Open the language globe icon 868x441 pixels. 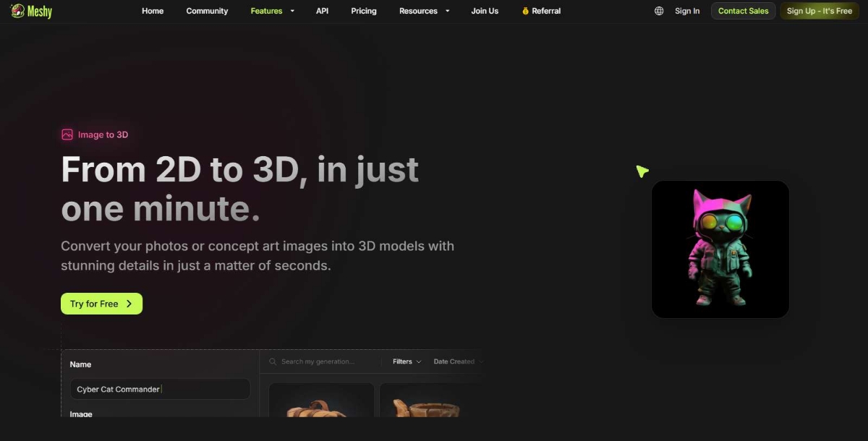pos(659,11)
